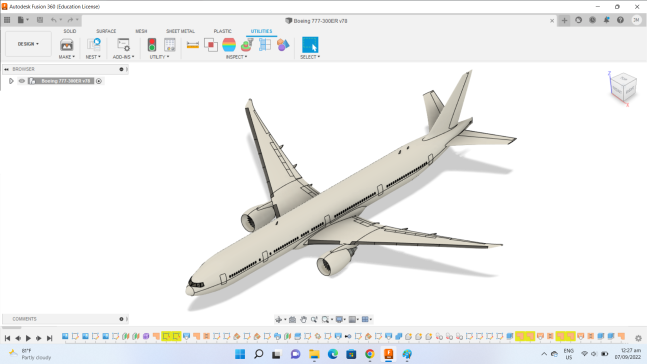
Task: Select the Utilities tab
Action: 261,31
